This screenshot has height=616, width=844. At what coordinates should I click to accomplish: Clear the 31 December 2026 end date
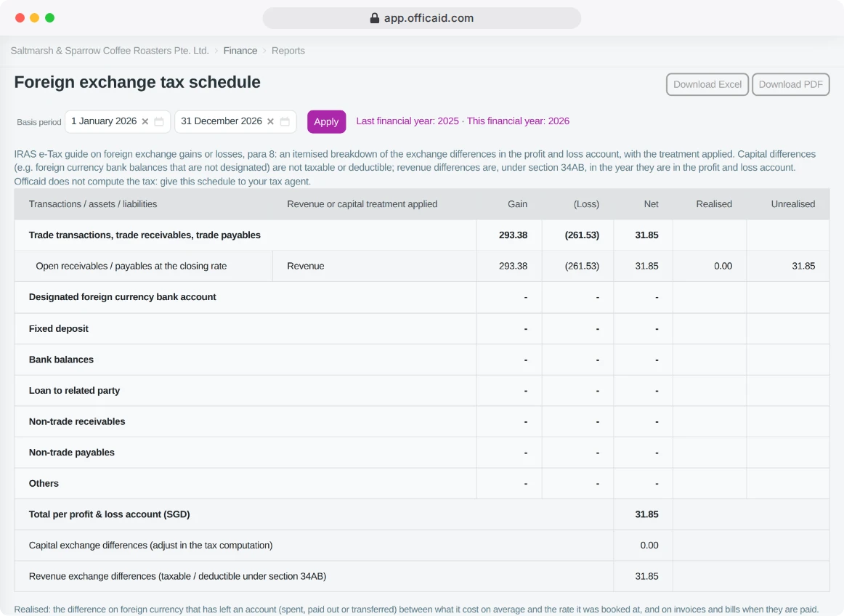(x=270, y=122)
